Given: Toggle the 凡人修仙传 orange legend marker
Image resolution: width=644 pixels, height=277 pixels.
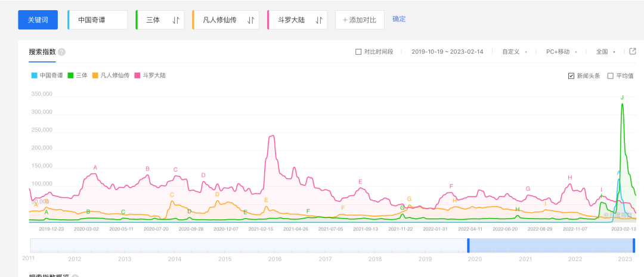Looking at the screenshot, I should click(x=95, y=76).
